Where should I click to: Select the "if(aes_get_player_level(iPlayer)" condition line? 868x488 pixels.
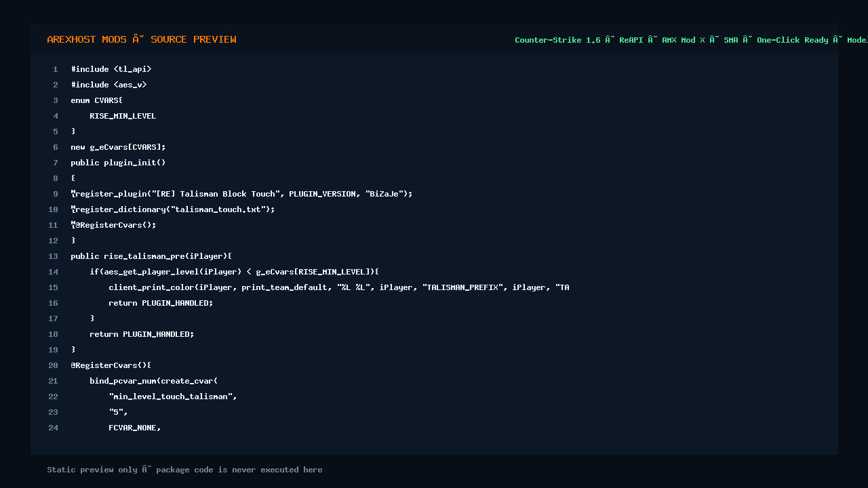pyautogui.click(x=235, y=272)
